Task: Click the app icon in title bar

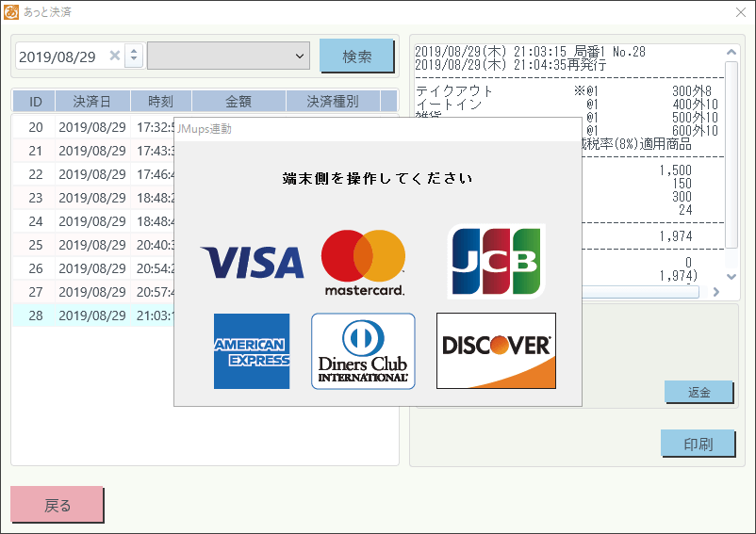Action: (x=11, y=12)
